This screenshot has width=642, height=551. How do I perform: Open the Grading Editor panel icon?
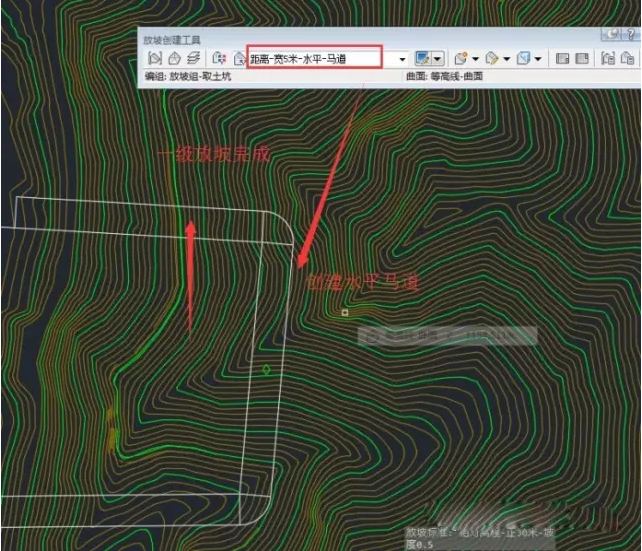point(561,58)
